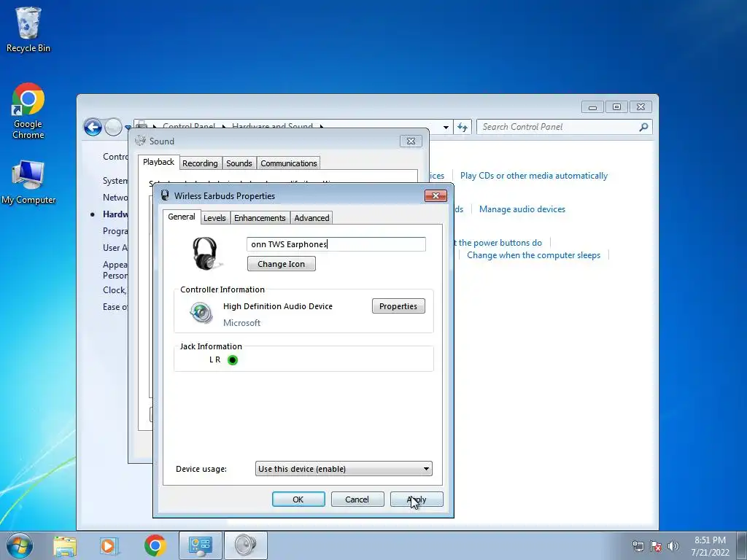This screenshot has height=560, width=747.
Task: Click the green jack indicator icon
Action: (233, 360)
